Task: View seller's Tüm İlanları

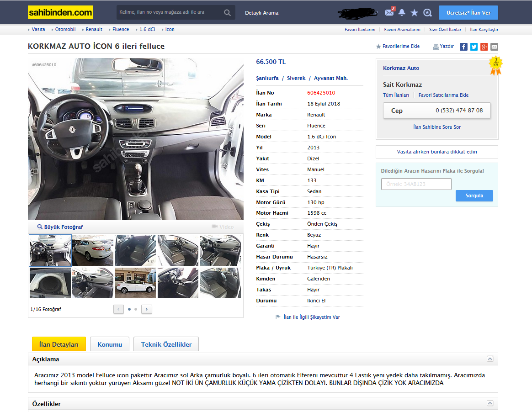Action: tap(396, 95)
